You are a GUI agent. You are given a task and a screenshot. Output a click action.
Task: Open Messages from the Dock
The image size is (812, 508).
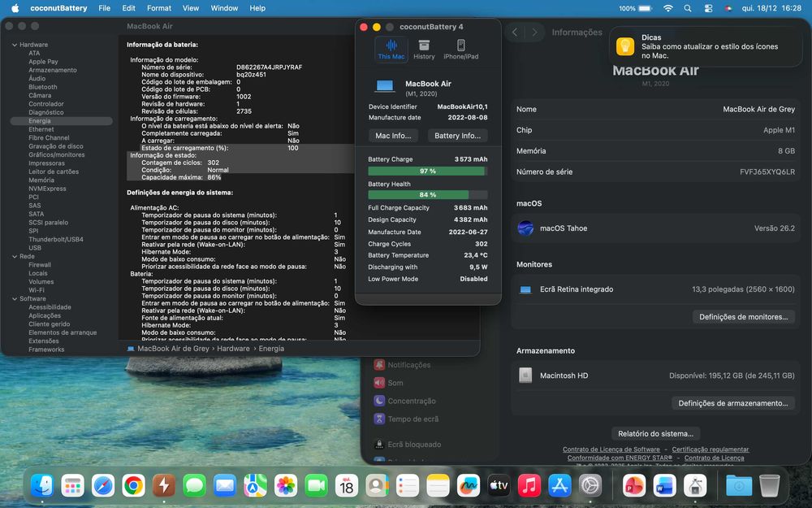click(194, 486)
